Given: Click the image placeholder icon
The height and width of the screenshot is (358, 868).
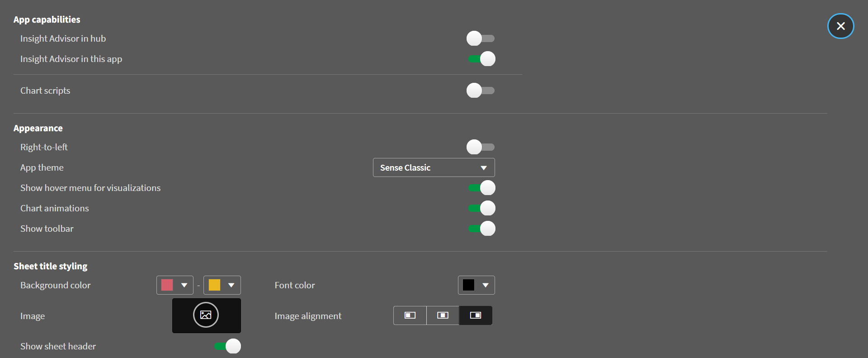Looking at the screenshot, I should (x=206, y=315).
